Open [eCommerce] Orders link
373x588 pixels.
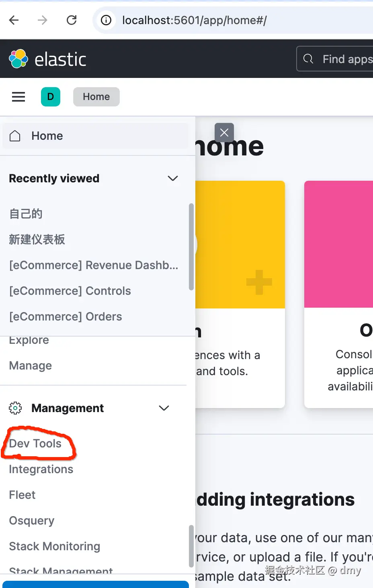pyautogui.click(x=66, y=316)
